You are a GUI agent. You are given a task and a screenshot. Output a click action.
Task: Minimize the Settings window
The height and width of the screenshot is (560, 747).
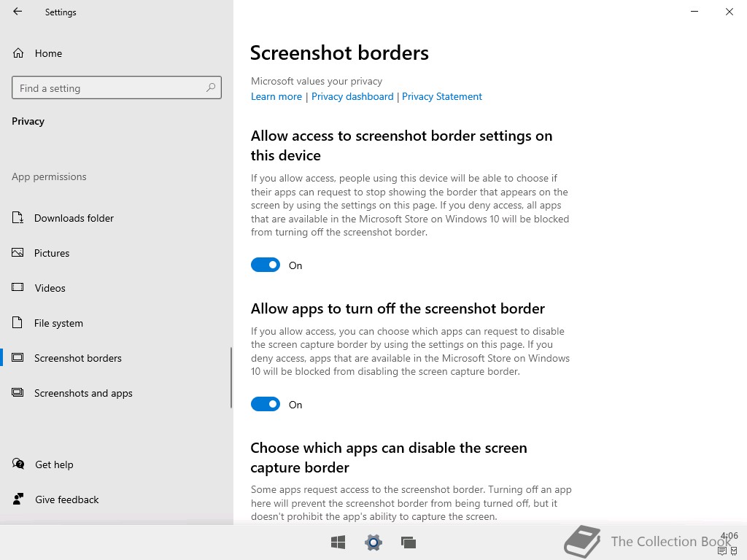point(694,12)
